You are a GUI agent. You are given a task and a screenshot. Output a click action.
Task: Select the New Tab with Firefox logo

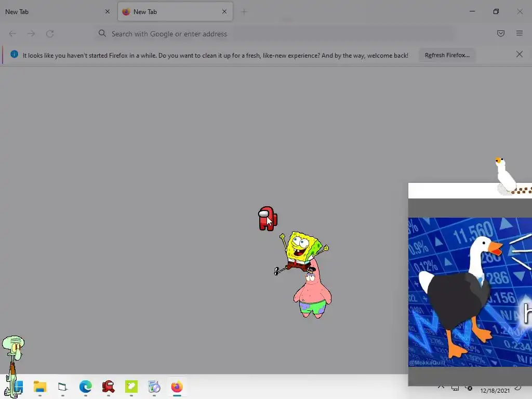click(175, 12)
